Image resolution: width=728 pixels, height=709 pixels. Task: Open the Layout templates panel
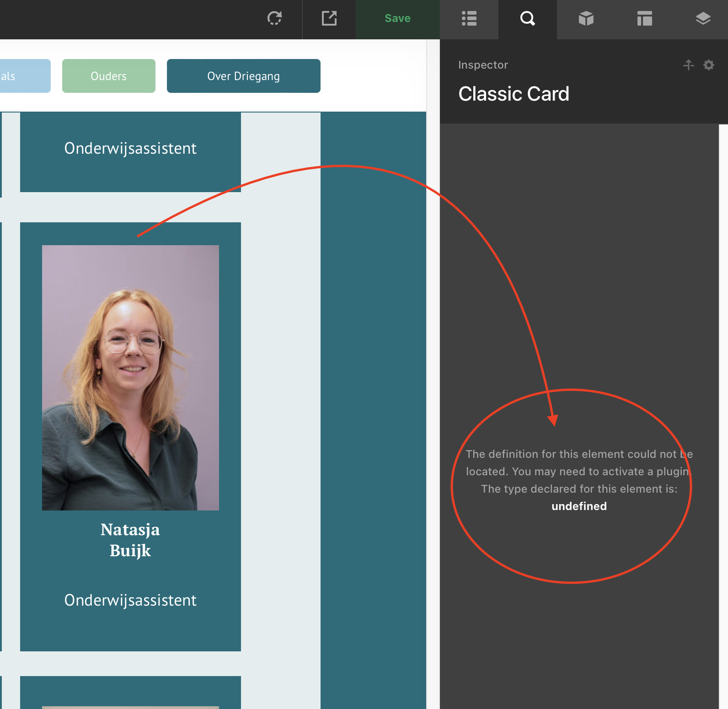click(644, 18)
